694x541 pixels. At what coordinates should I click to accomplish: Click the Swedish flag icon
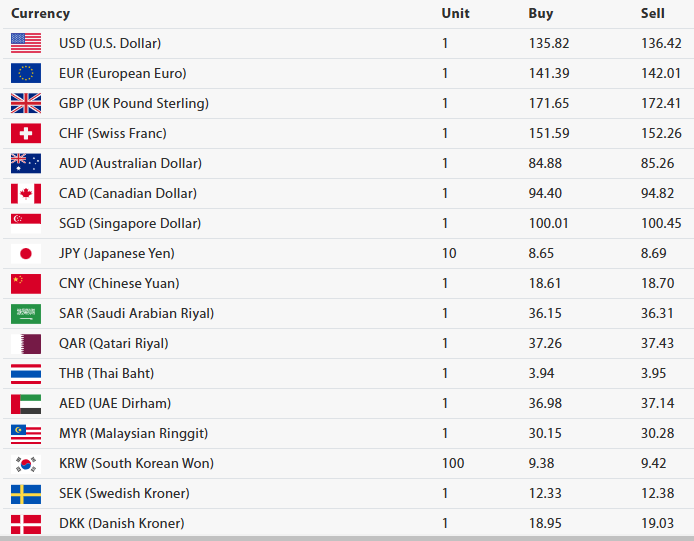click(26, 493)
